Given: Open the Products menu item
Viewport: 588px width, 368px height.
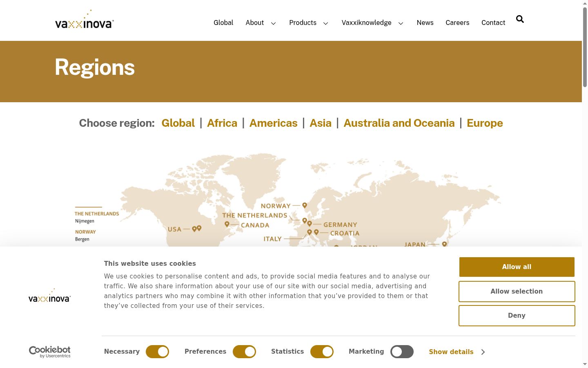Looking at the screenshot, I should click(x=303, y=22).
